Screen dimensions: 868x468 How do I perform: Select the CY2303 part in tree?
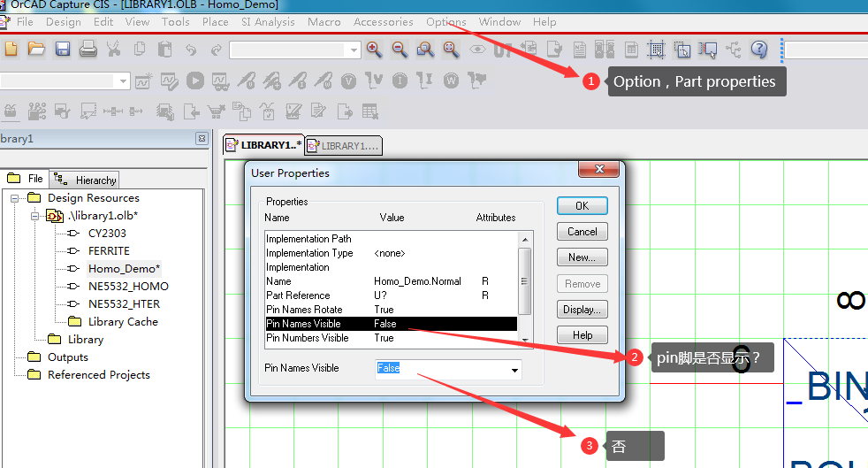[107, 234]
